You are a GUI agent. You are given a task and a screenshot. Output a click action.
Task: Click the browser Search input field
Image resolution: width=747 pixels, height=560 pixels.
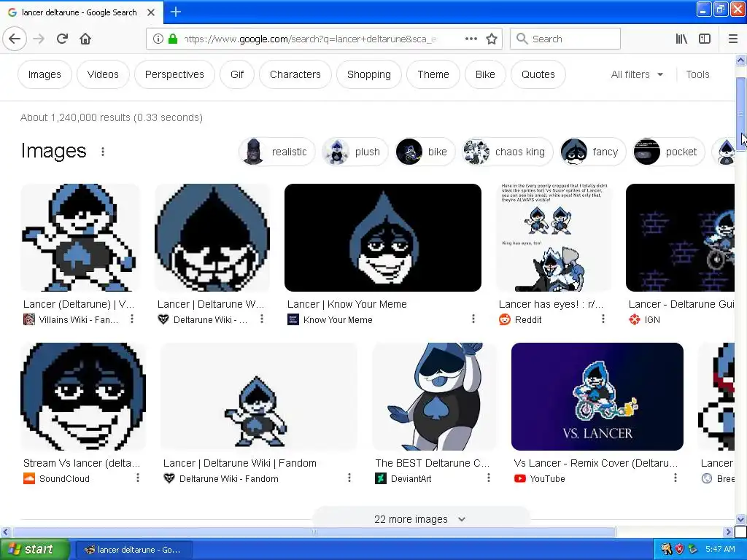(565, 39)
